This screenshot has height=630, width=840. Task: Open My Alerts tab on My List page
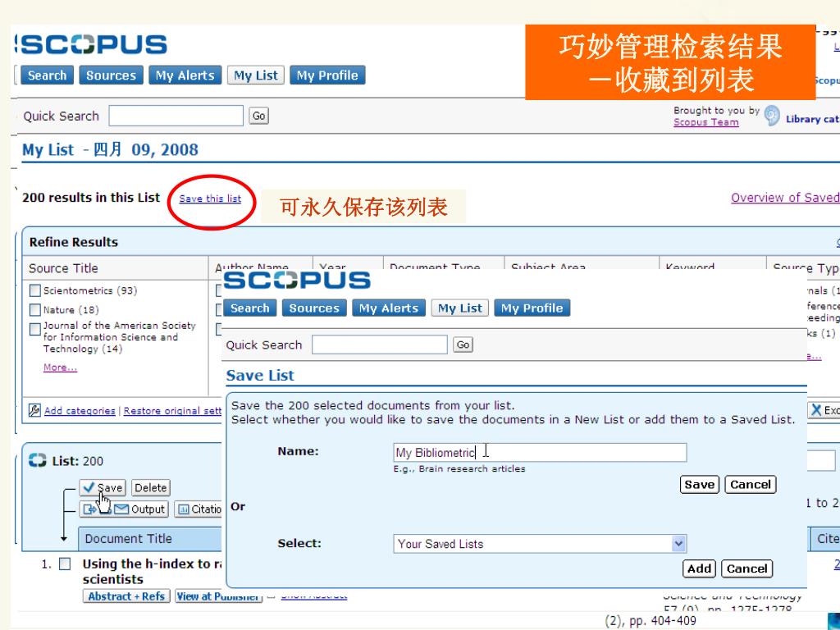185,75
